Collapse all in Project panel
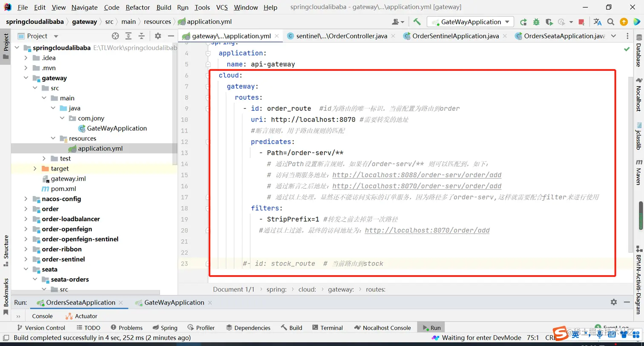Screen dimensions: 644x346 141,36
